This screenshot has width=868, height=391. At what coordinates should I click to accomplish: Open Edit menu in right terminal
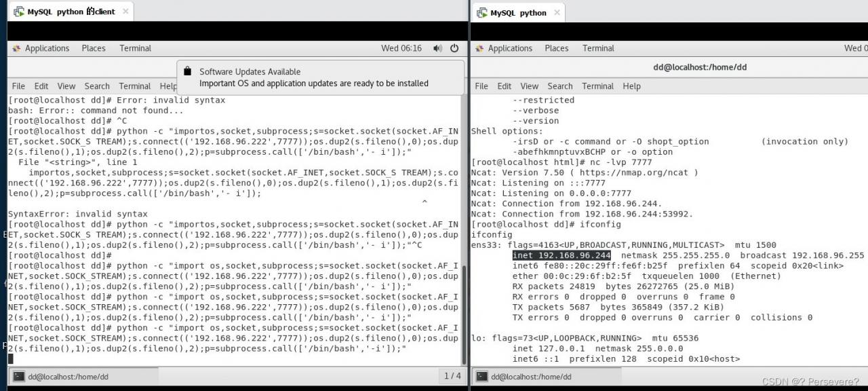point(505,86)
